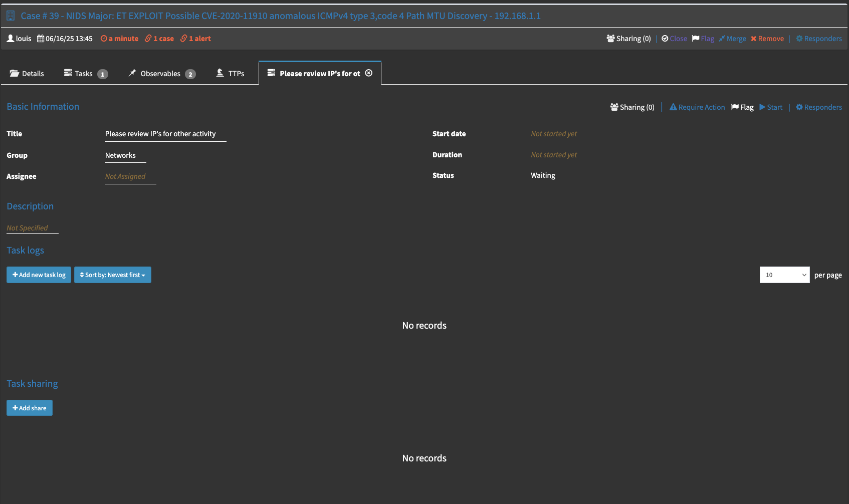Flag this task in Basic Information
The height and width of the screenshot is (504, 849).
click(x=742, y=107)
